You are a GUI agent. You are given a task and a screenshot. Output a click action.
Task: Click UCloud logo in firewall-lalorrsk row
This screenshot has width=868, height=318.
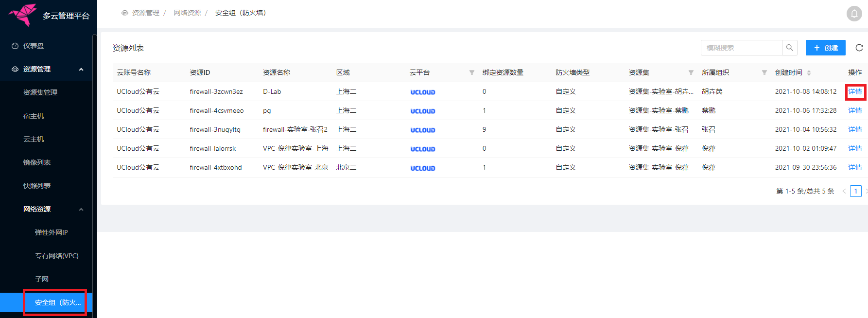pos(423,149)
